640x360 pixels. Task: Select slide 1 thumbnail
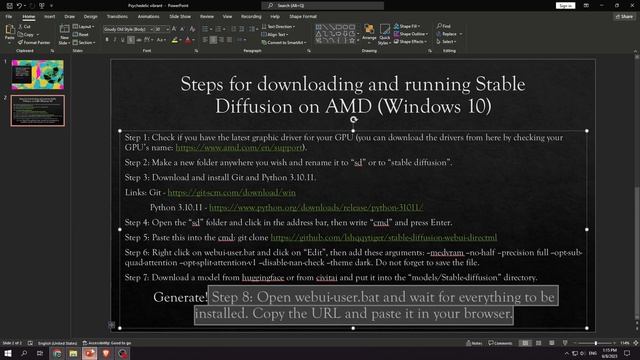click(38, 75)
